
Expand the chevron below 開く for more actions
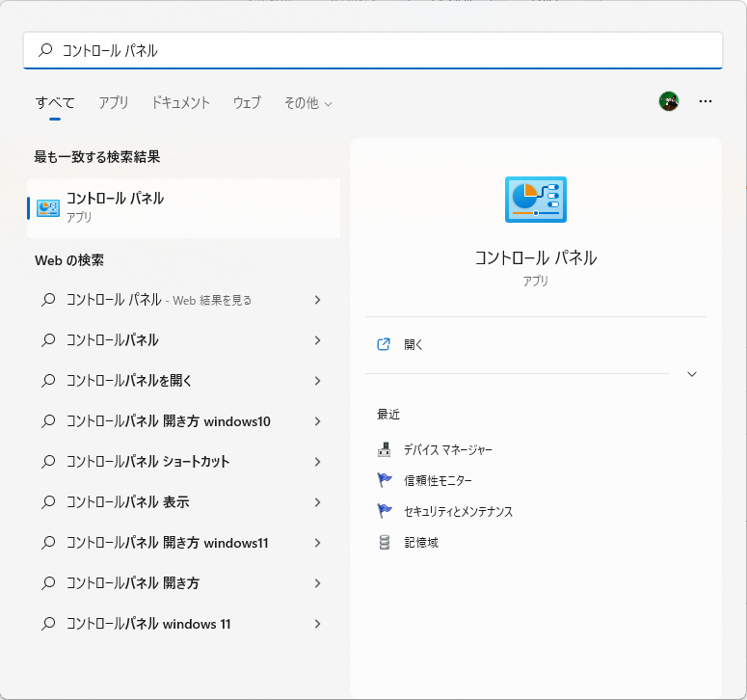pyautogui.click(x=691, y=374)
